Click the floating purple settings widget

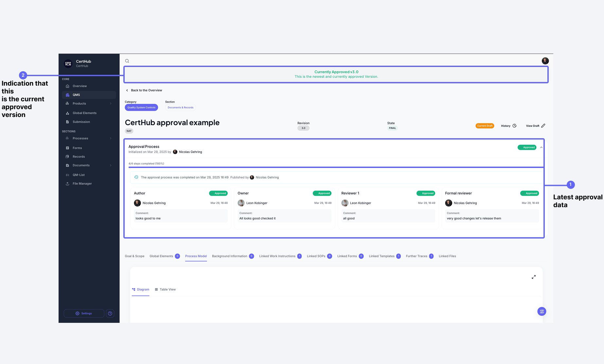[x=542, y=311]
